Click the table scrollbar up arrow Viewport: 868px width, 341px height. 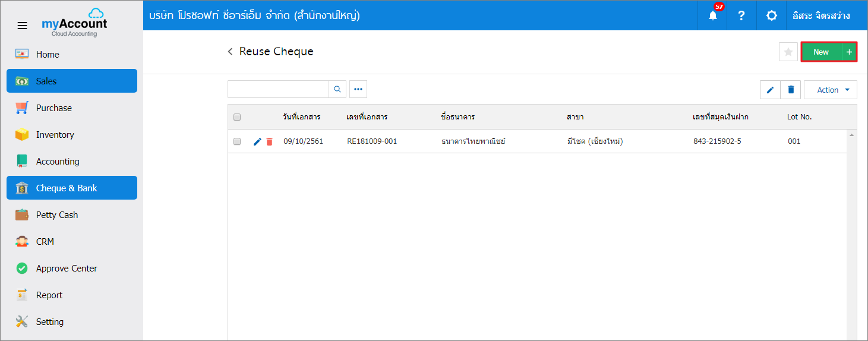[851, 135]
